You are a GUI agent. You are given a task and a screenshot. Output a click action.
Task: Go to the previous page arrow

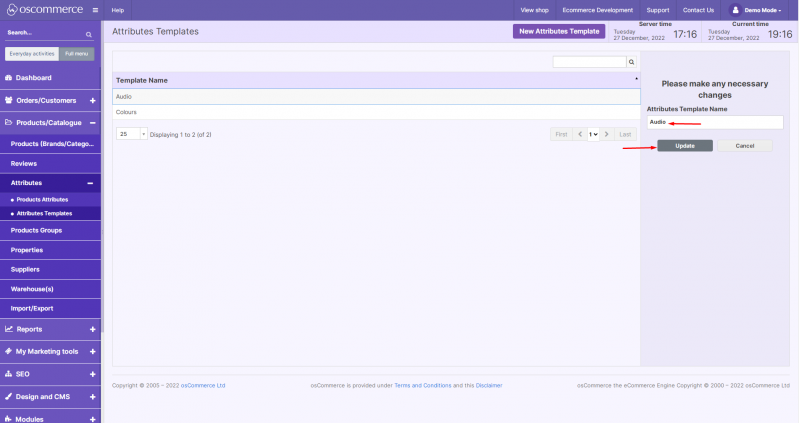click(580, 134)
